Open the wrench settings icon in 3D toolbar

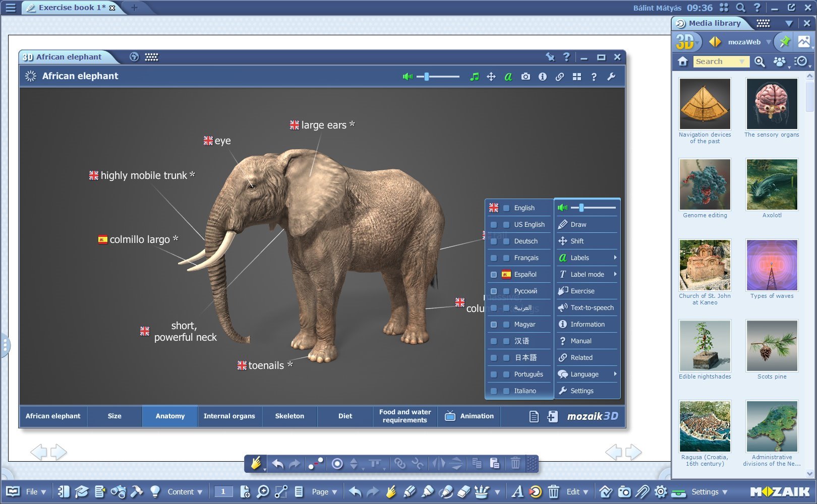[611, 77]
